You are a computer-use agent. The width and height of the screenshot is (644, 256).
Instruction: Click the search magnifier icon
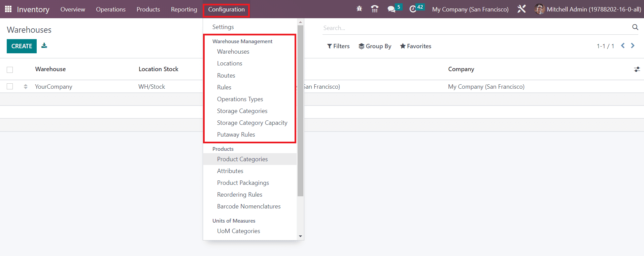point(635,27)
